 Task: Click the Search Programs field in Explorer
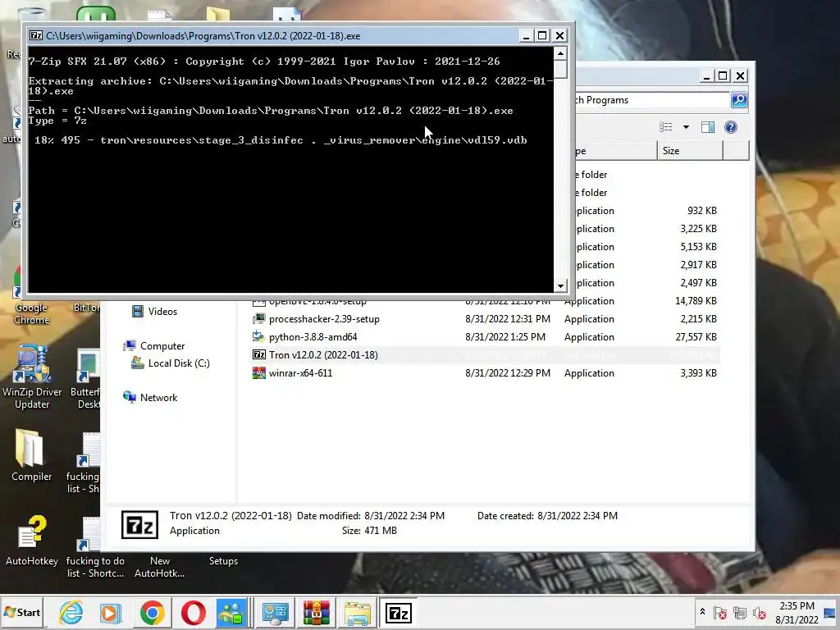(652, 100)
